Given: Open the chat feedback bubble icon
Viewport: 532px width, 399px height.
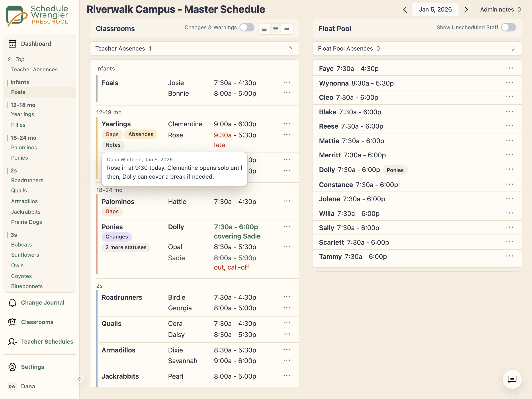Looking at the screenshot, I should (512, 379).
